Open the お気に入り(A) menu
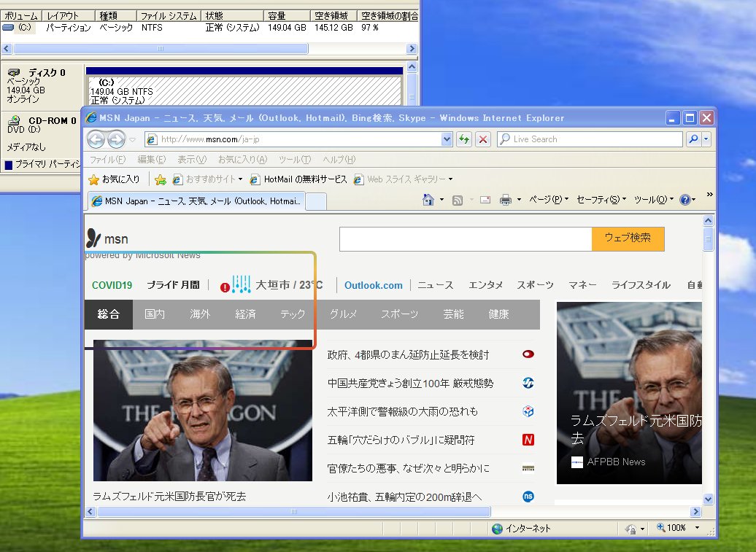 (242, 160)
